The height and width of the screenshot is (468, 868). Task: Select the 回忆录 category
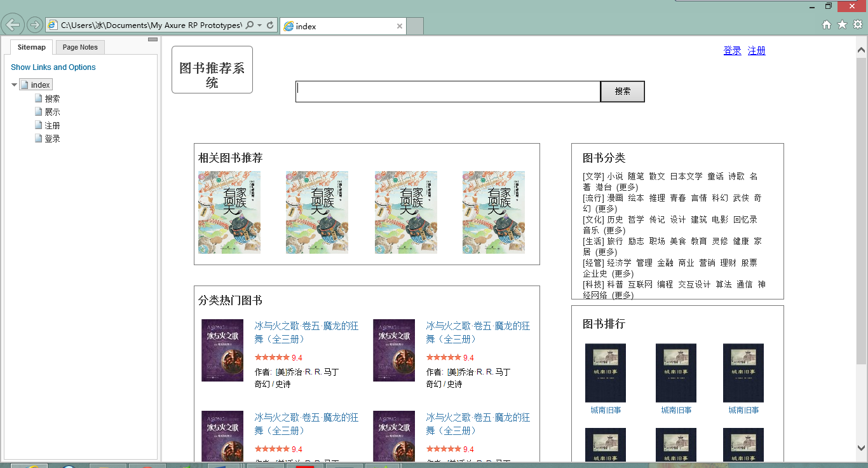745,220
